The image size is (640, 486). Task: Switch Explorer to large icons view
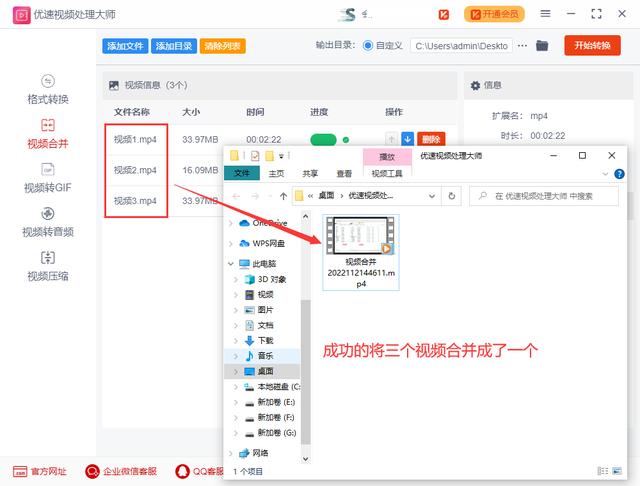tap(617, 471)
